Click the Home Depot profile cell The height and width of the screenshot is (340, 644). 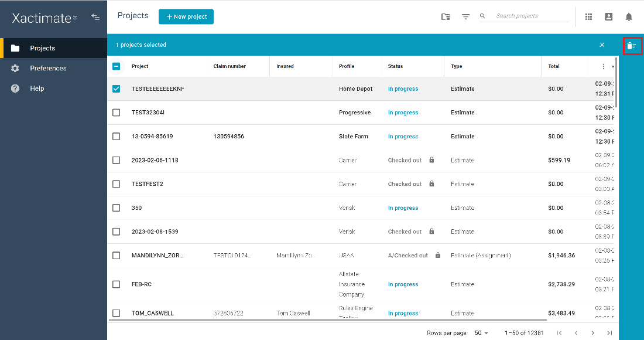pos(356,89)
